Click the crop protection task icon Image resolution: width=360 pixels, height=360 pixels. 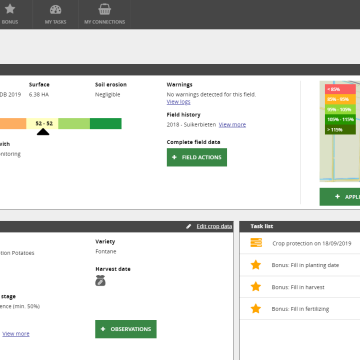pyautogui.click(x=256, y=243)
